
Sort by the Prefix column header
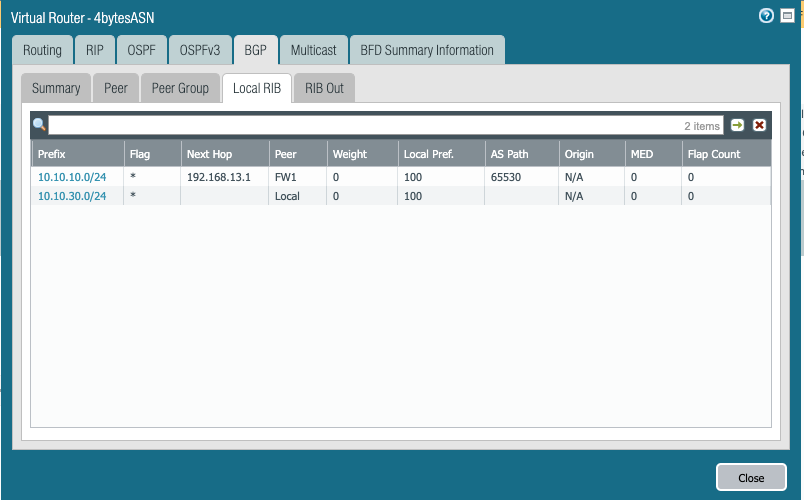pyautogui.click(x=52, y=154)
